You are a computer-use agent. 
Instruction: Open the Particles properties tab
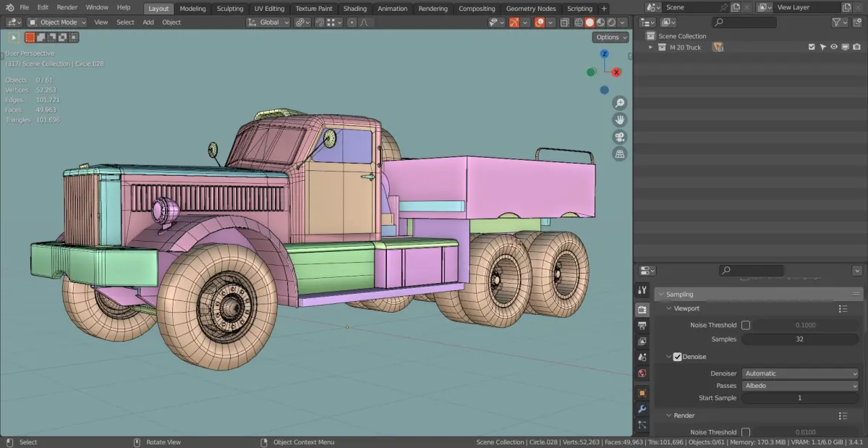pos(642,425)
